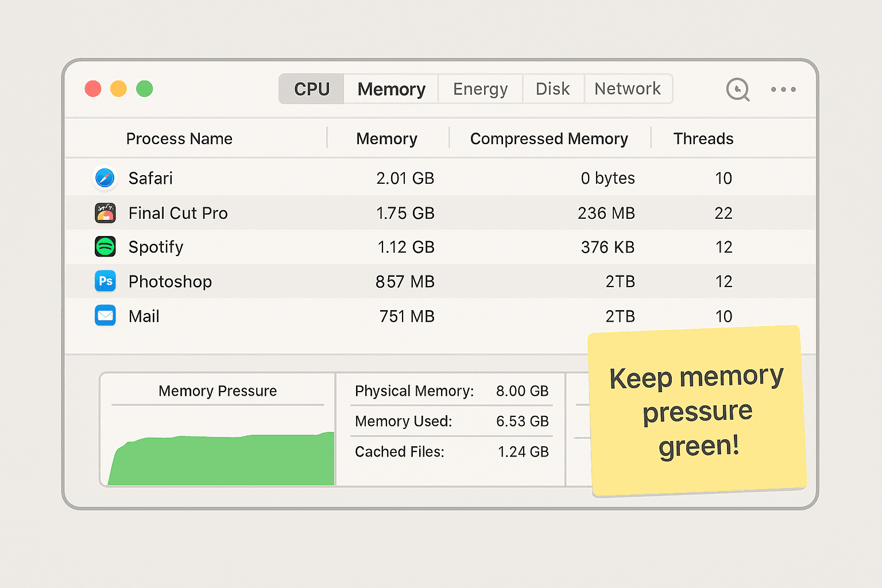Click the Final Cut Pro app icon
This screenshot has height=588, width=882.
coord(105,213)
